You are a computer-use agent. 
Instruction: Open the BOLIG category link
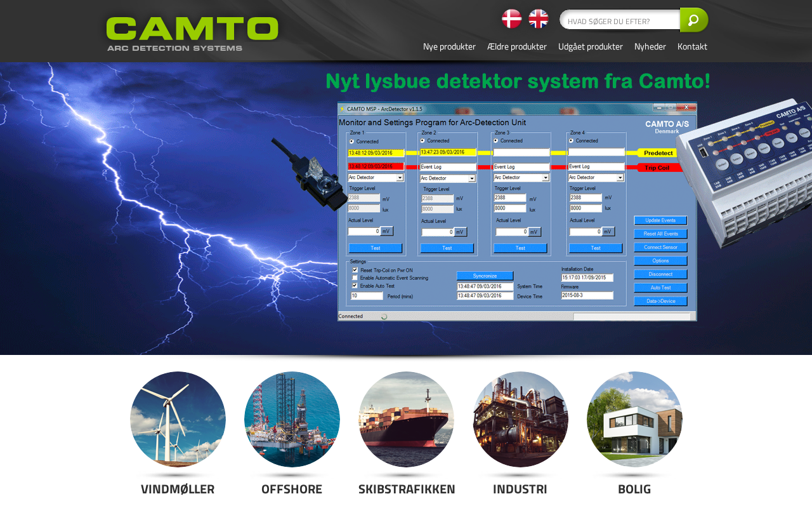tap(634, 489)
